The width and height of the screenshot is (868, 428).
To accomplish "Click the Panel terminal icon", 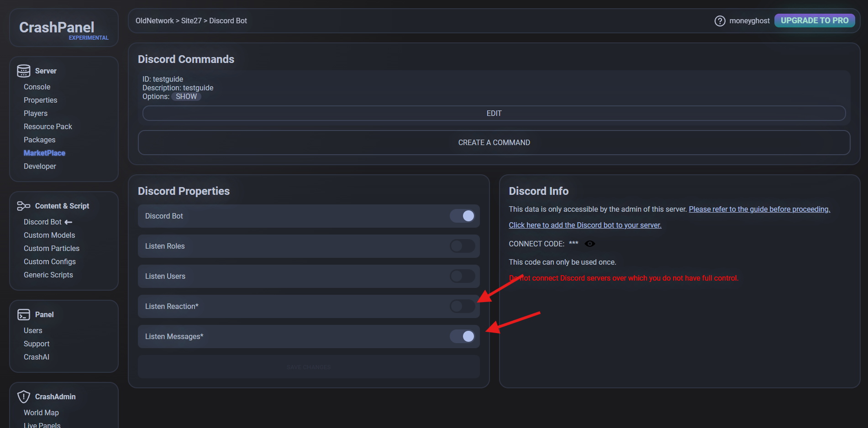I will [24, 314].
